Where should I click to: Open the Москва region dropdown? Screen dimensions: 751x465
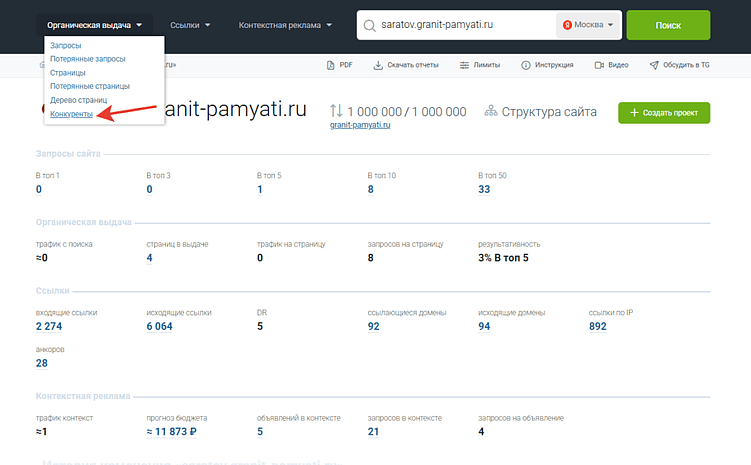pyautogui.click(x=588, y=25)
